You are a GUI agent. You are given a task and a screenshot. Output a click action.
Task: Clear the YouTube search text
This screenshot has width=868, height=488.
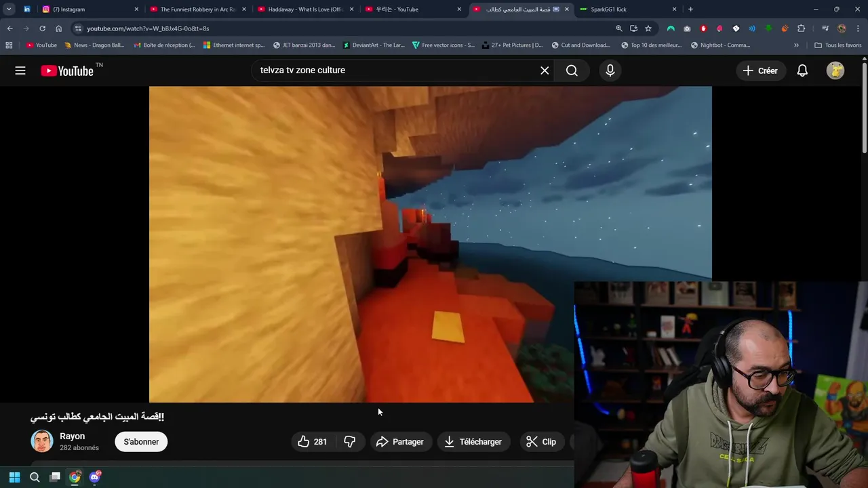pos(545,70)
